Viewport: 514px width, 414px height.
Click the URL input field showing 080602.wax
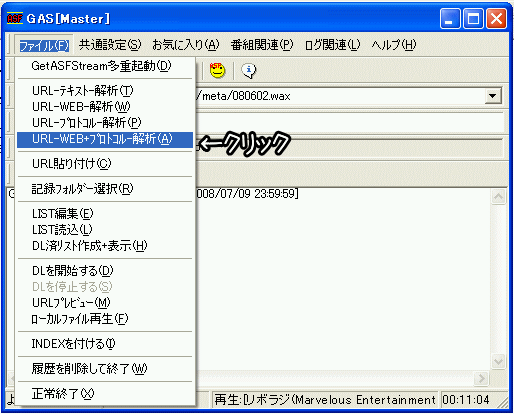tap(340, 96)
